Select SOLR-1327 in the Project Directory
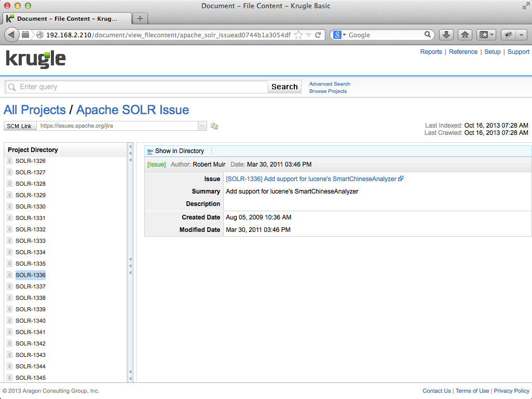Viewport: 532px width, 399px height. point(31,172)
